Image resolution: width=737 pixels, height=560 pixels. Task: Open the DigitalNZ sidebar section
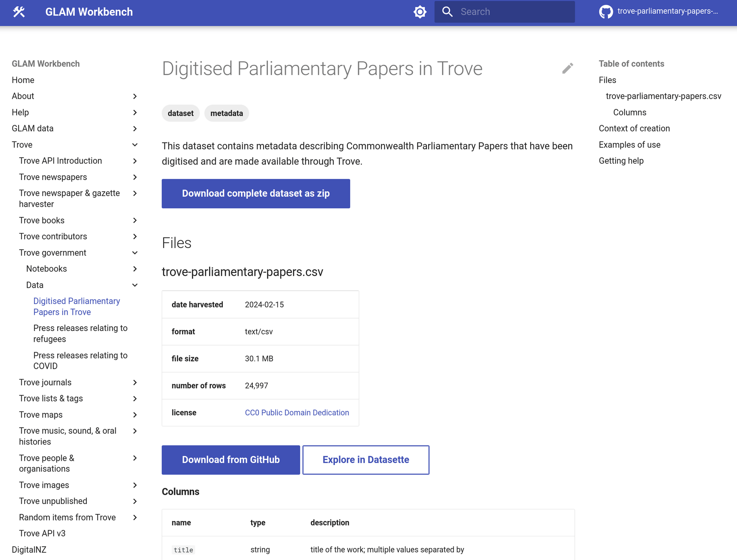click(x=29, y=550)
